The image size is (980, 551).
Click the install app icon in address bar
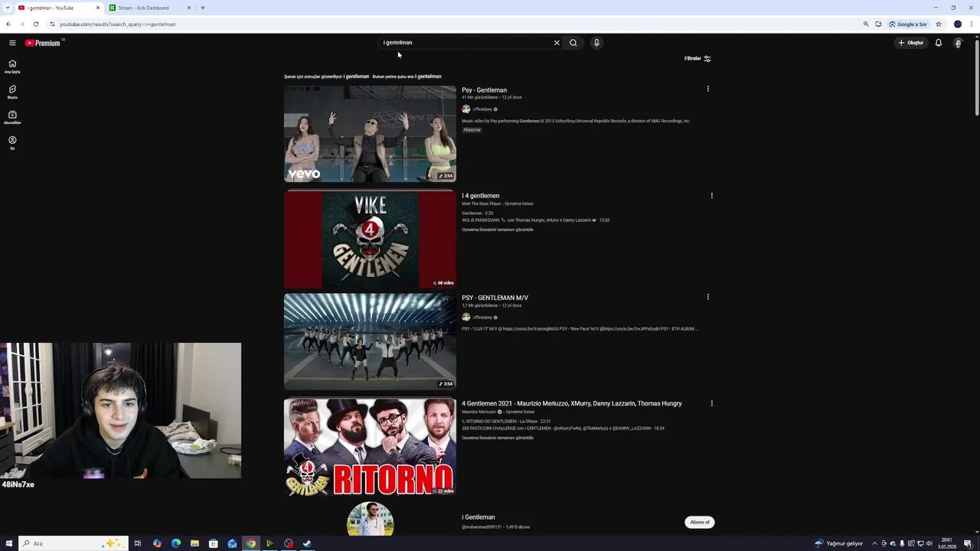[878, 24]
